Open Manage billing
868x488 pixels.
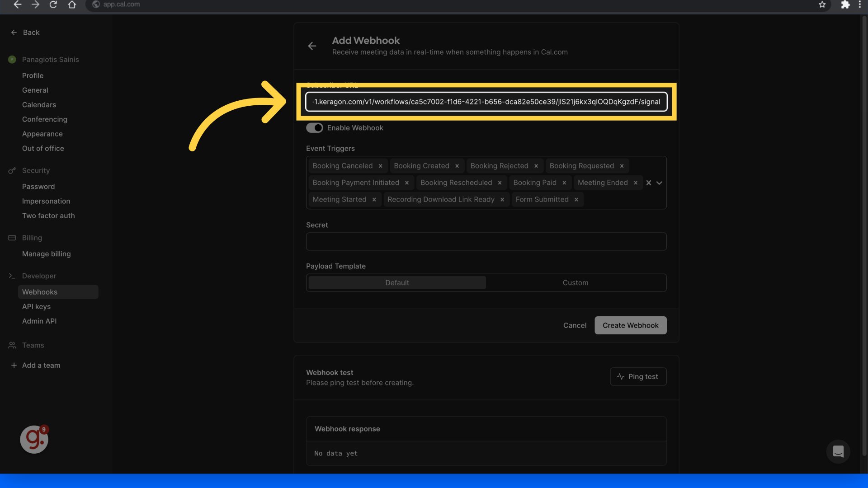pos(46,254)
